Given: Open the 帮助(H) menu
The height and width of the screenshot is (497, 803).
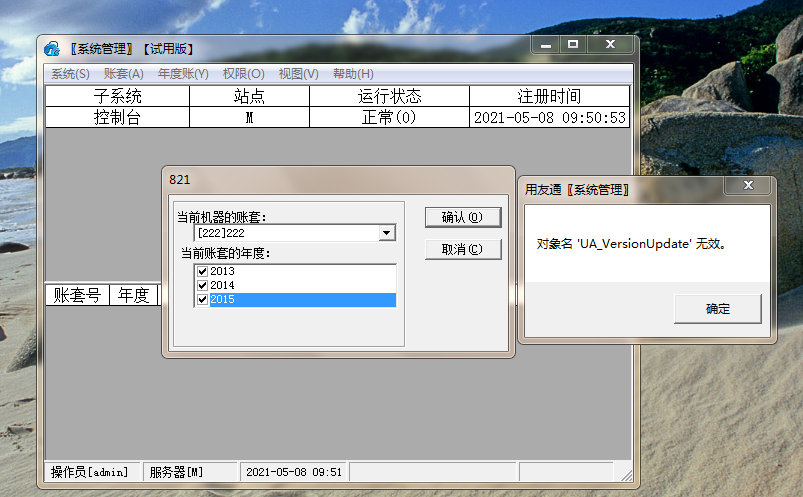Looking at the screenshot, I should point(353,74).
